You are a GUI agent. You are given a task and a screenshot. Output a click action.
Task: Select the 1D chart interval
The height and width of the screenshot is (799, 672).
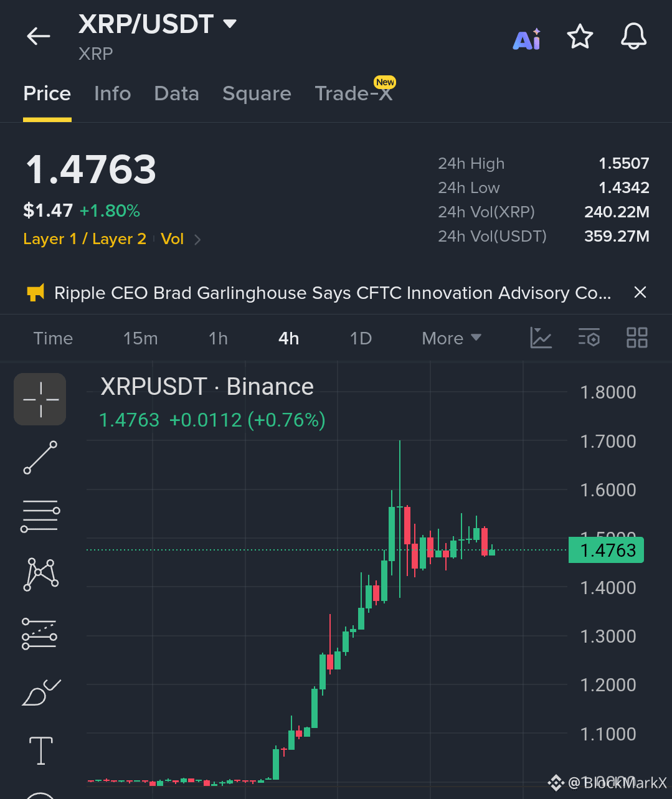click(361, 338)
